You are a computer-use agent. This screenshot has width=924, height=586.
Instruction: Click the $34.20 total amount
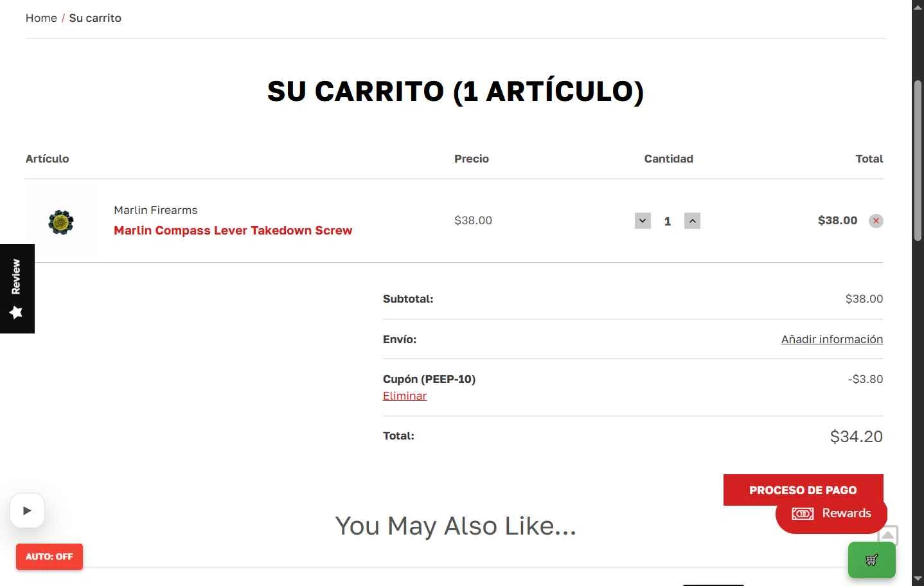pos(857,437)
